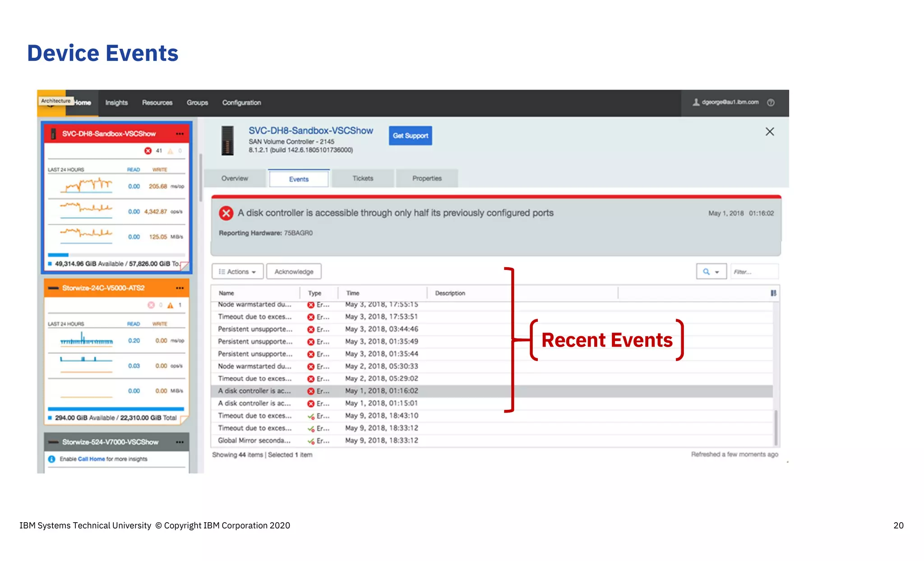Switch to the Overview tab

point(235,178)
